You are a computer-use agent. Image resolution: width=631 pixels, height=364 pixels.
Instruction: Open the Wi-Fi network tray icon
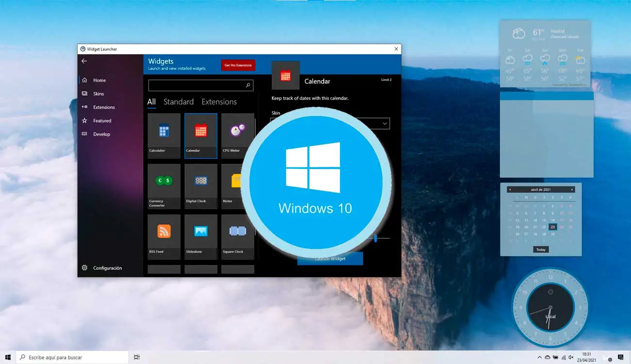563,357
